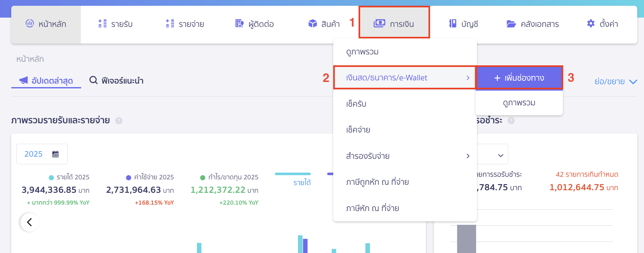Click the สินค้า product box icon
Viewport: 644px width, 253px height.
coord(312,23)
